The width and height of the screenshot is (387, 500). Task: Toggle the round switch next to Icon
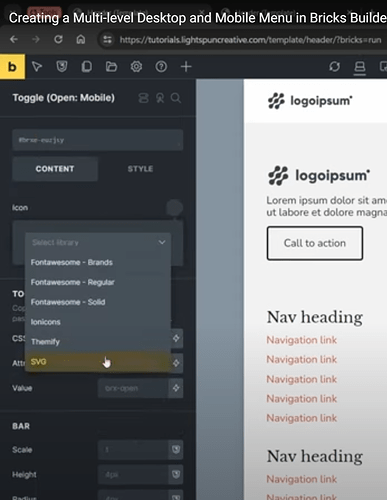coord(174,207)
